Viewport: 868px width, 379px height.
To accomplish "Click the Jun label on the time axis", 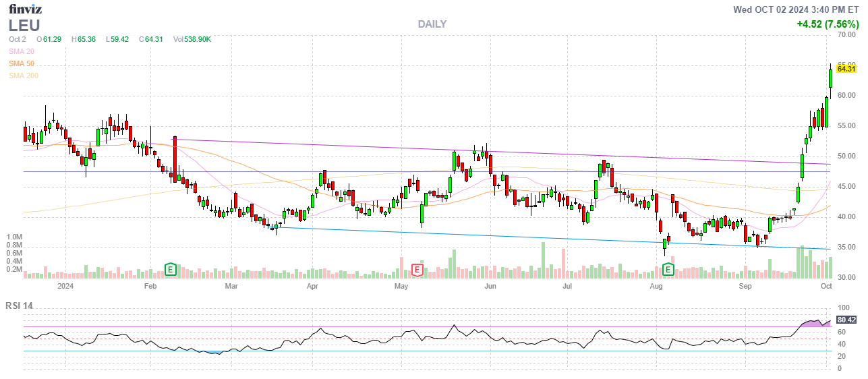I will click(490, 286).
